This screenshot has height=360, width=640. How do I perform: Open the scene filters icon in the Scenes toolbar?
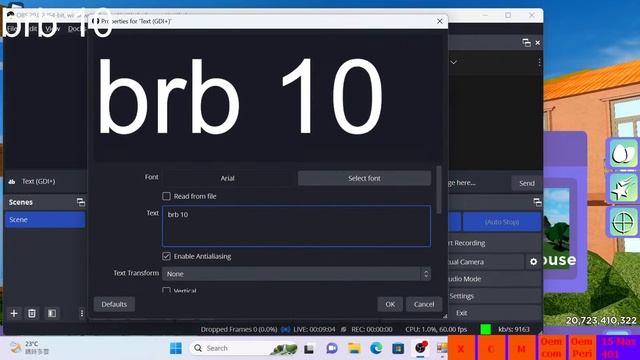[x=52, y=313]
